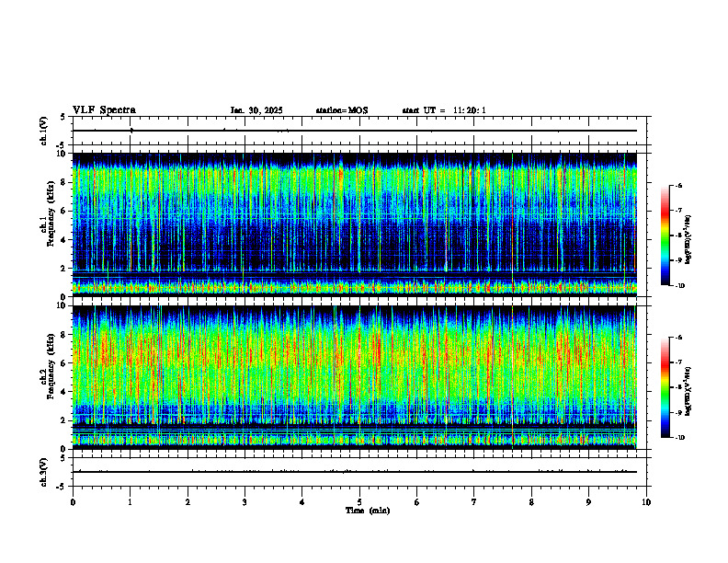Click time axis tick label "9"

(x=588, y=502)
